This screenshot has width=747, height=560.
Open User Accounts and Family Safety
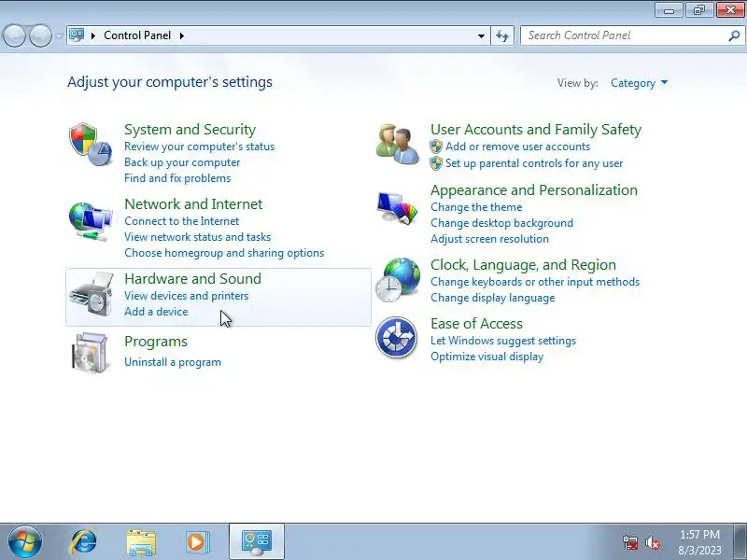click(x=536, y=130)
